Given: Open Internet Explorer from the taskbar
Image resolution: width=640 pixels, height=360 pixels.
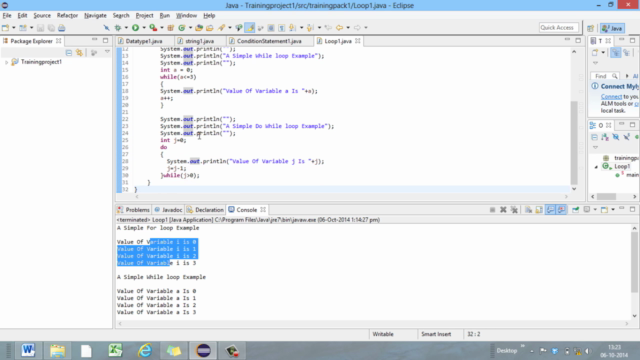Looking at the screenshot, I should [145, 350].
